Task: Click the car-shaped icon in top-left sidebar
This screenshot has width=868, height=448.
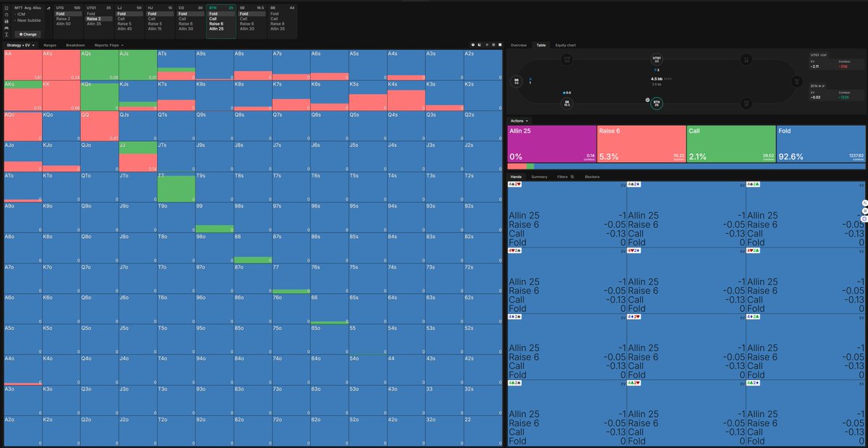Action: pyautogui.click(x=7, y=28)
